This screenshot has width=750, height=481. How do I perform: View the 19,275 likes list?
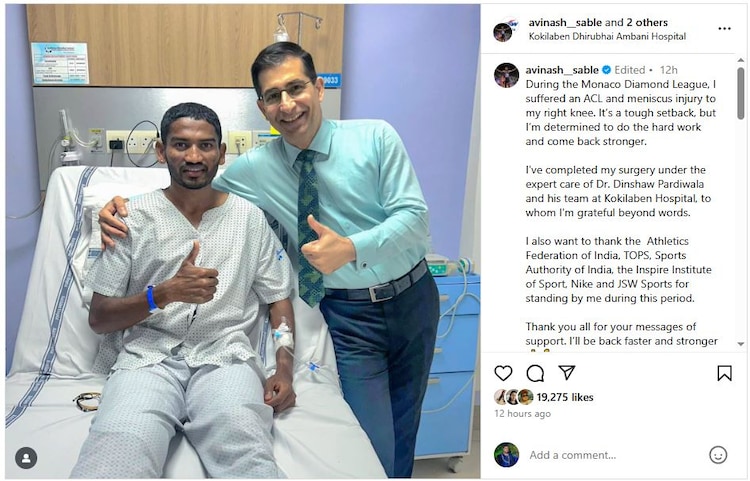[x=564, y=397]
